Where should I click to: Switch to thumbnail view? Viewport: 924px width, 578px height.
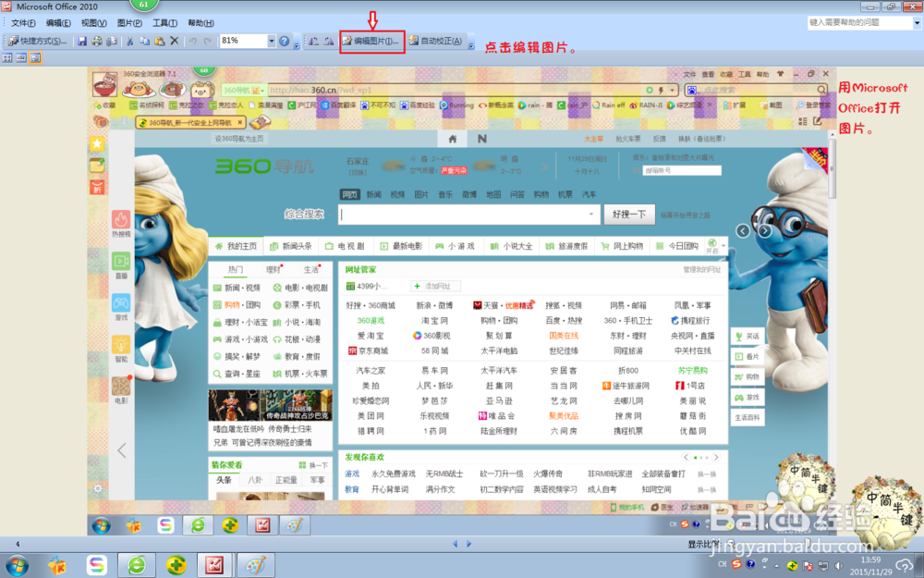coord(7,57)
